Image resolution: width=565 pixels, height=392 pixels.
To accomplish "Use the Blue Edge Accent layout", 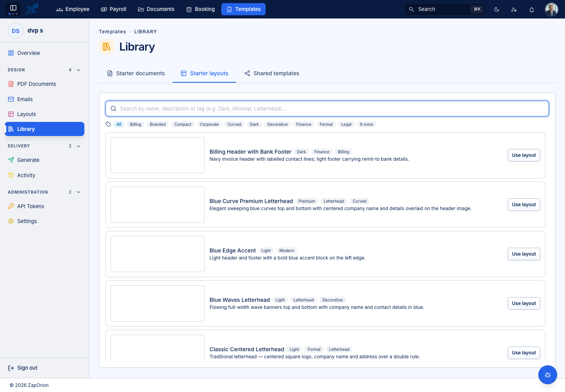I will (x=524, y=254).
